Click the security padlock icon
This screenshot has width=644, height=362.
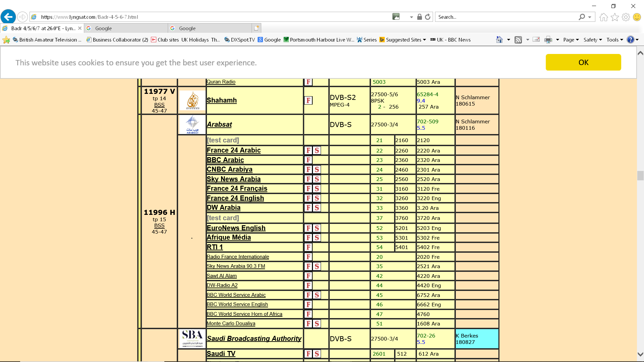pyautogui.click(x=419, y=17)
